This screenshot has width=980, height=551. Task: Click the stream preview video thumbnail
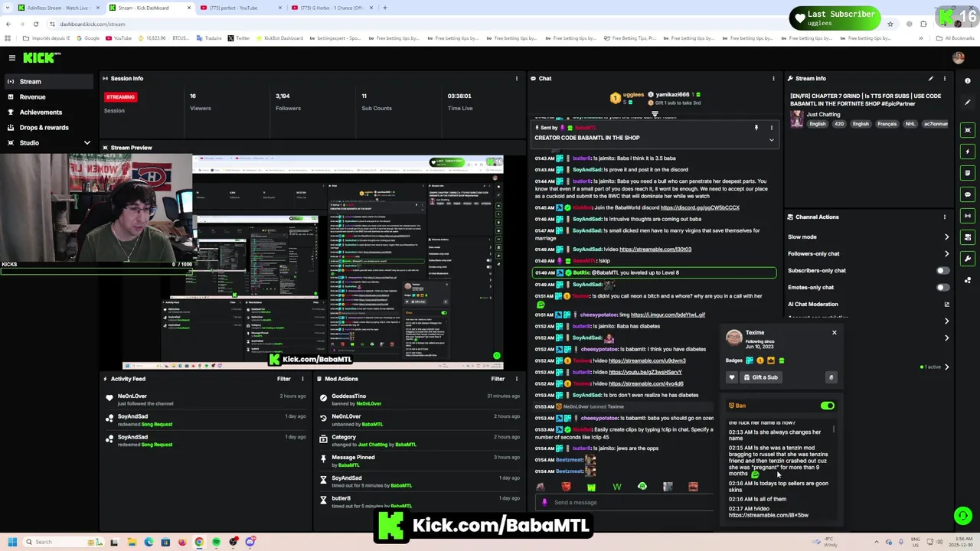click(313, 261)
